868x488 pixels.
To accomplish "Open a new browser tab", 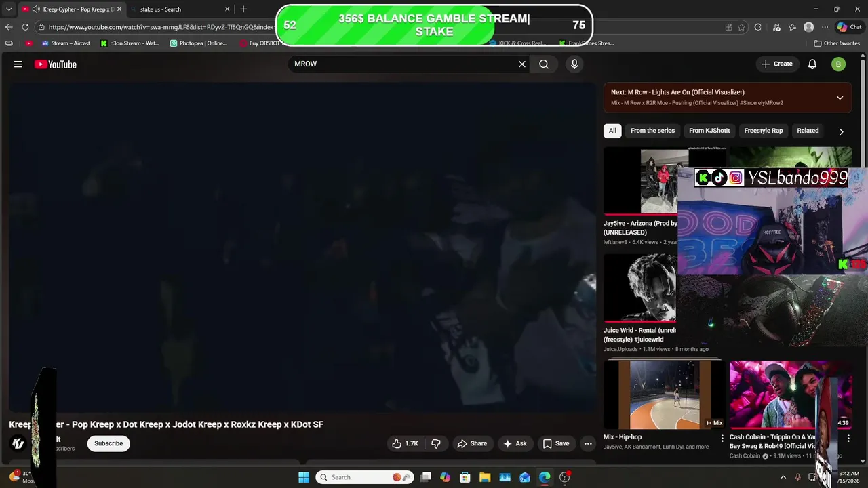I will tap(243, 9).
